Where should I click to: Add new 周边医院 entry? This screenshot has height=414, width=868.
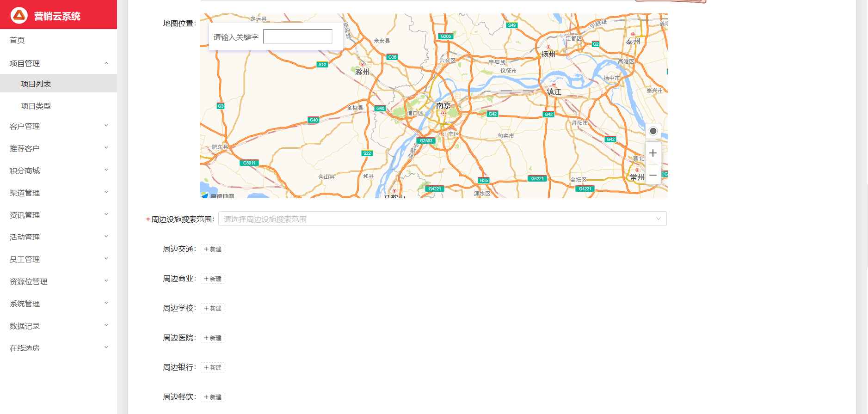[213, 338]
